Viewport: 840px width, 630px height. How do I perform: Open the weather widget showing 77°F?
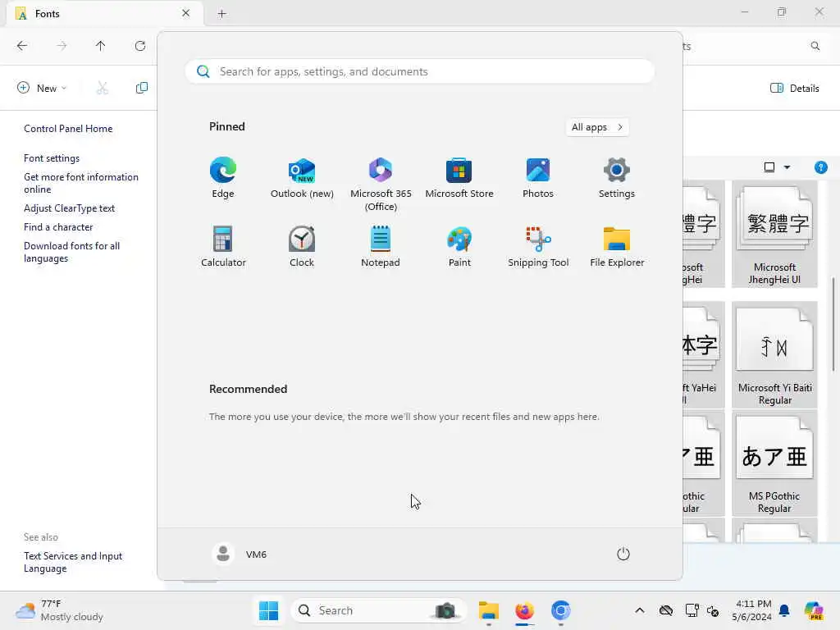tap(59, 610)
